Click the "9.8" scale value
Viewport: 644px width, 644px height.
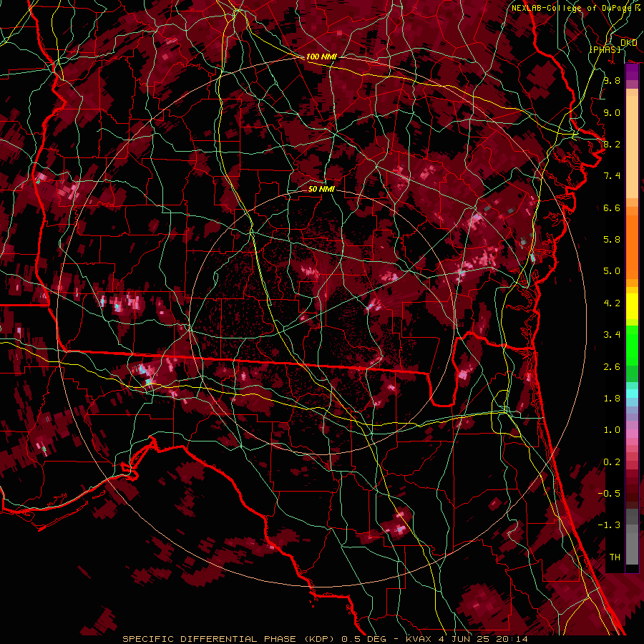click(x=612, y=80)
